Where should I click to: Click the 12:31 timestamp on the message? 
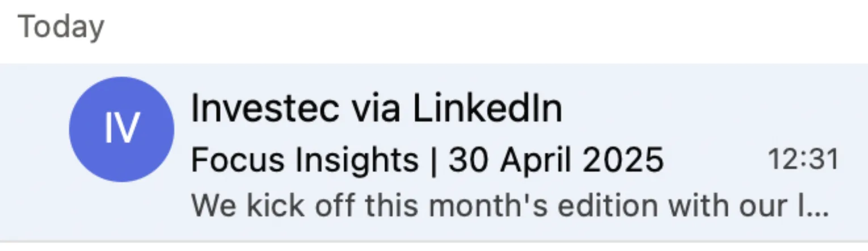[803, 161]
